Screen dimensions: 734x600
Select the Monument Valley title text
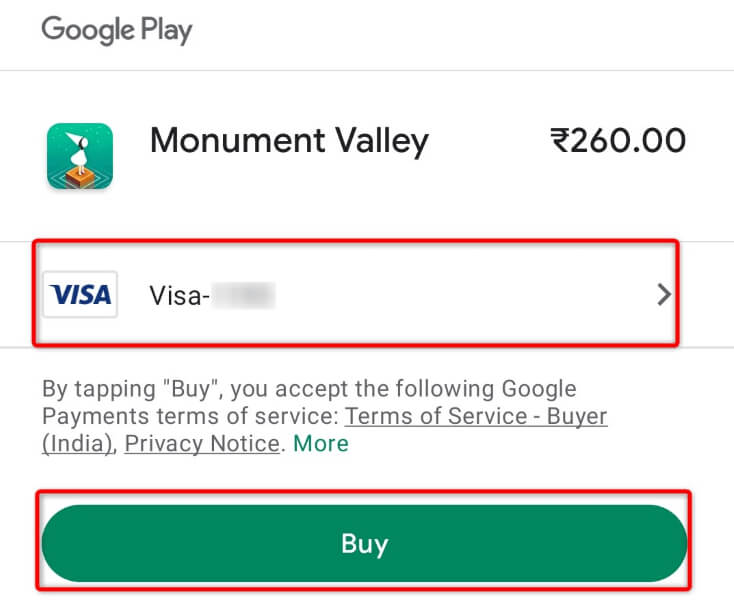click(289, 141)
